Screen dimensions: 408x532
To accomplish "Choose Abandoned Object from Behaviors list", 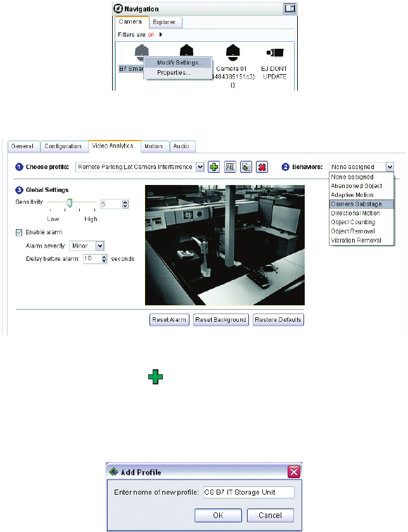I will 362,186.
